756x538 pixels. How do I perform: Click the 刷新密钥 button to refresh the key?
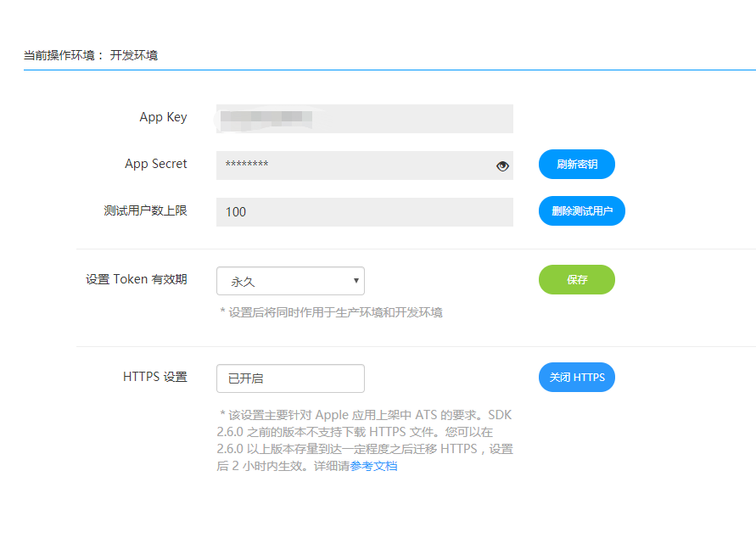[576, 165]
